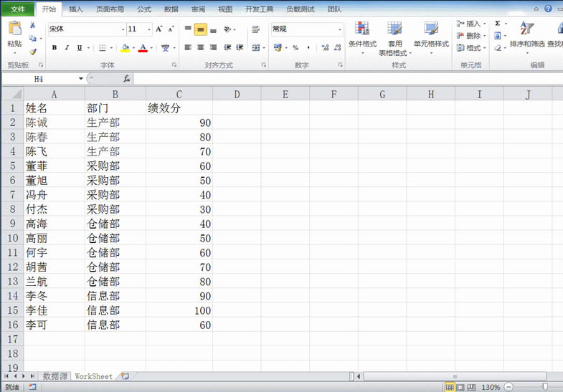Click the text orientation icon
This screenshot has height=392, width=563.
point(227,29)
